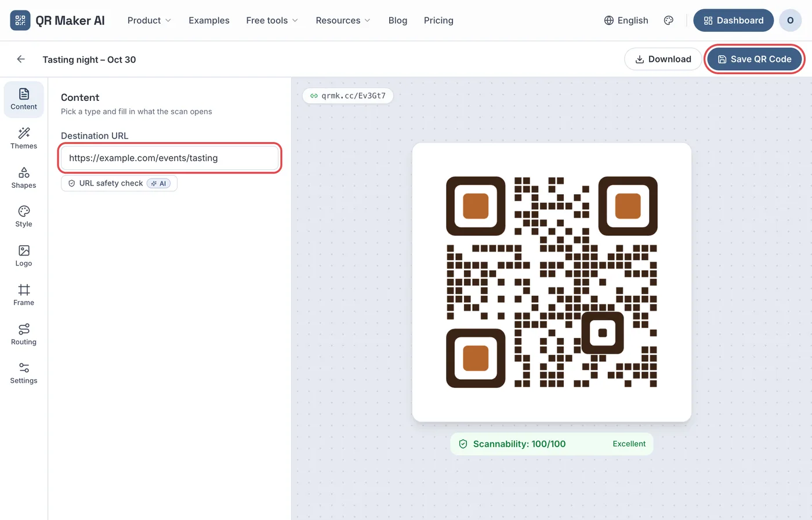Focus the Destination URL input field
812x520 pixels.
pos(170,158)
